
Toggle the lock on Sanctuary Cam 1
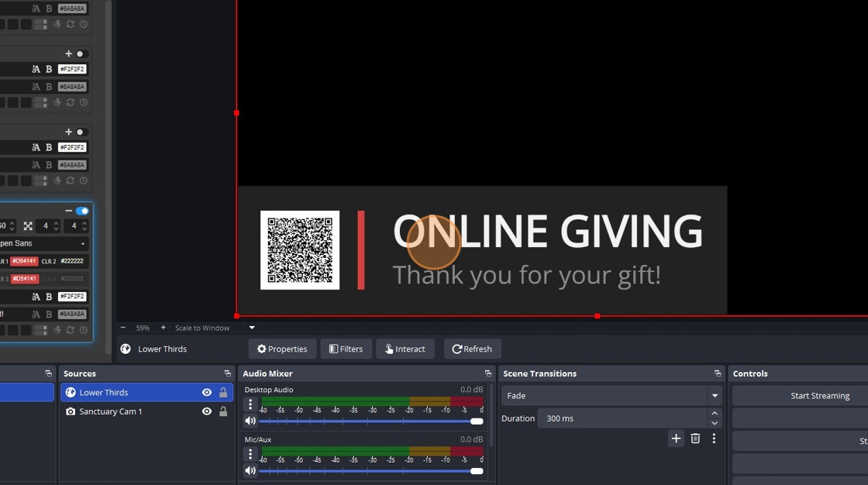click(x=223, y=411)
